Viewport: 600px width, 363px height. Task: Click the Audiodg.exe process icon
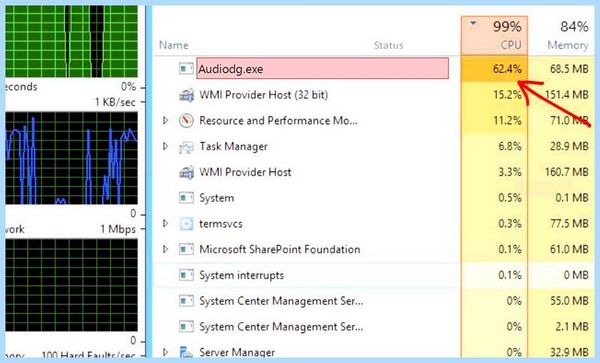pyautogui.click(x=186, y=69)
